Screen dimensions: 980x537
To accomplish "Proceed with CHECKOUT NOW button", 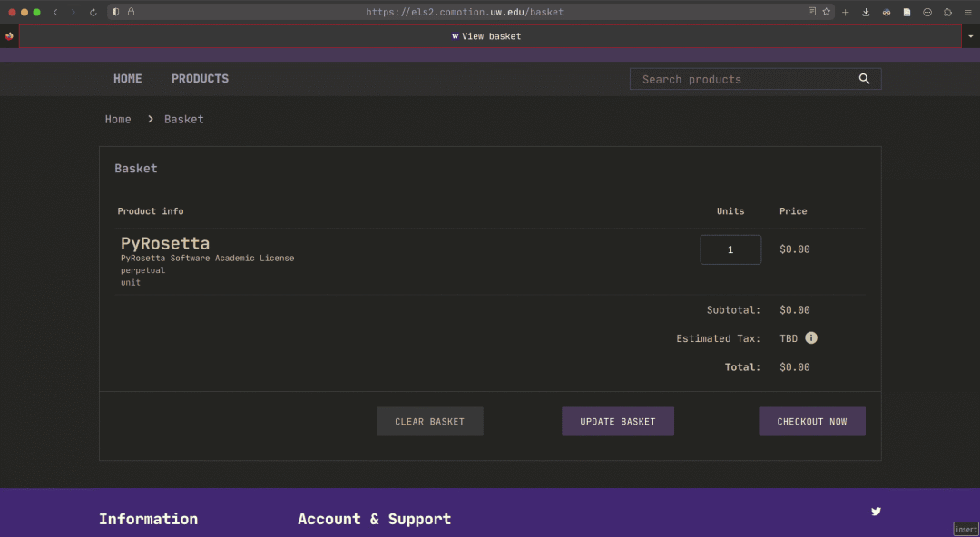I will [x=812, y=422].
